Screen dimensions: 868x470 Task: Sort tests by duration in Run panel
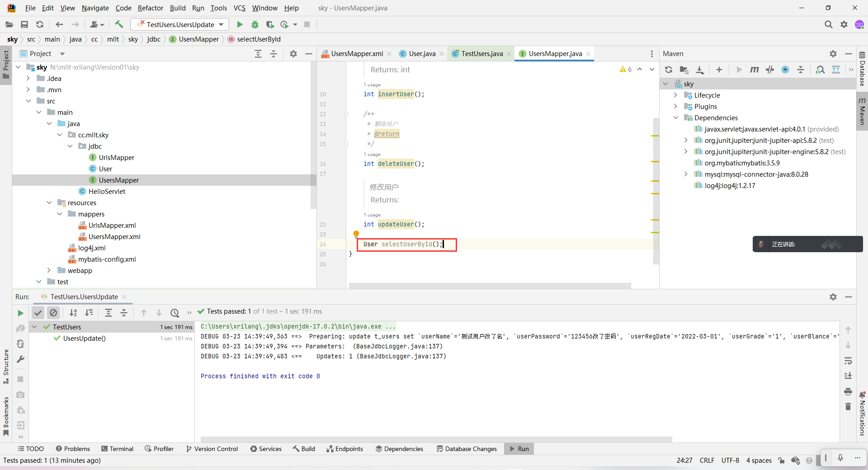pyautogui.click(x=89, y=313)
